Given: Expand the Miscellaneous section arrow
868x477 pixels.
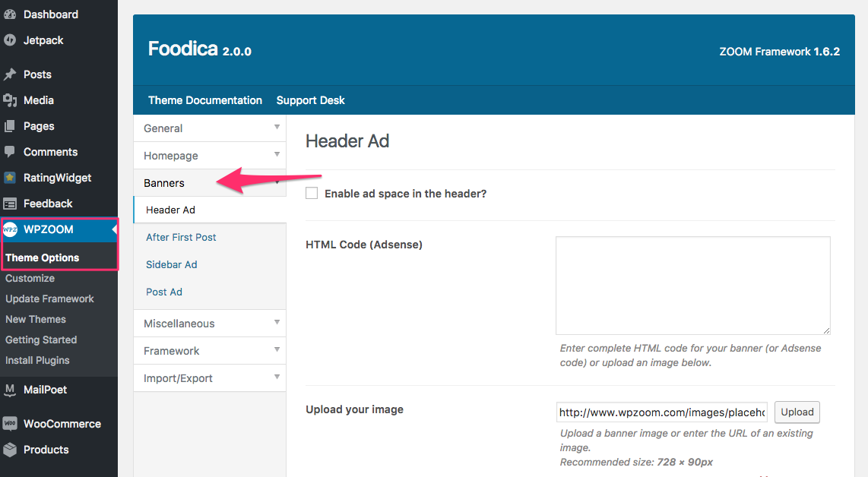Looking at the screenshot, I should tap(277, 322).
